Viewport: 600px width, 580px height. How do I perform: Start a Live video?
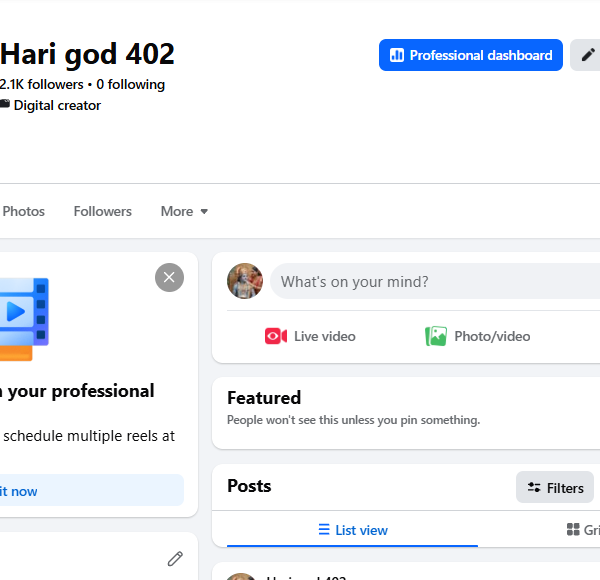coord(310,336)
